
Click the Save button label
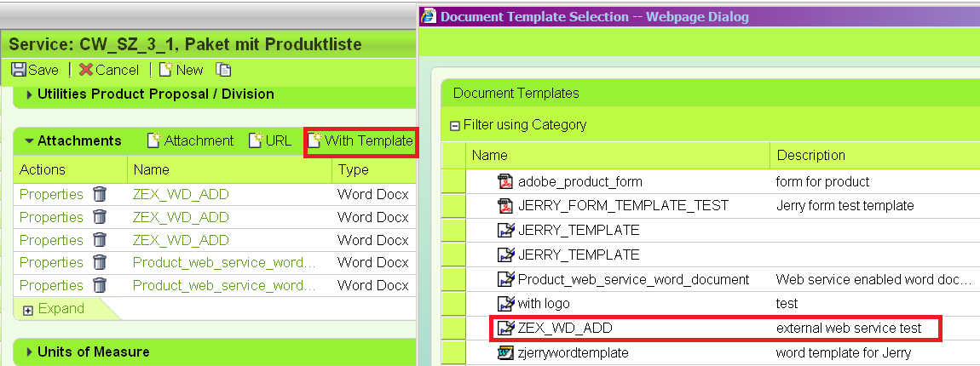43,70
